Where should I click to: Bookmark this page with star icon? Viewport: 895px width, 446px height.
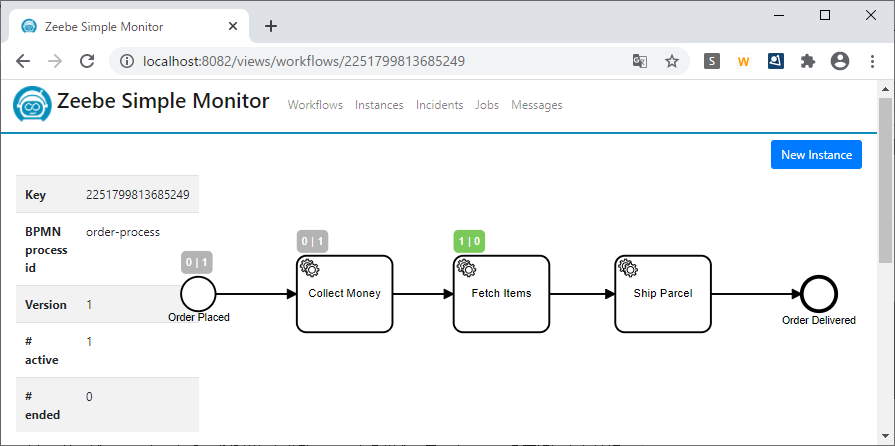click(672, 61)
